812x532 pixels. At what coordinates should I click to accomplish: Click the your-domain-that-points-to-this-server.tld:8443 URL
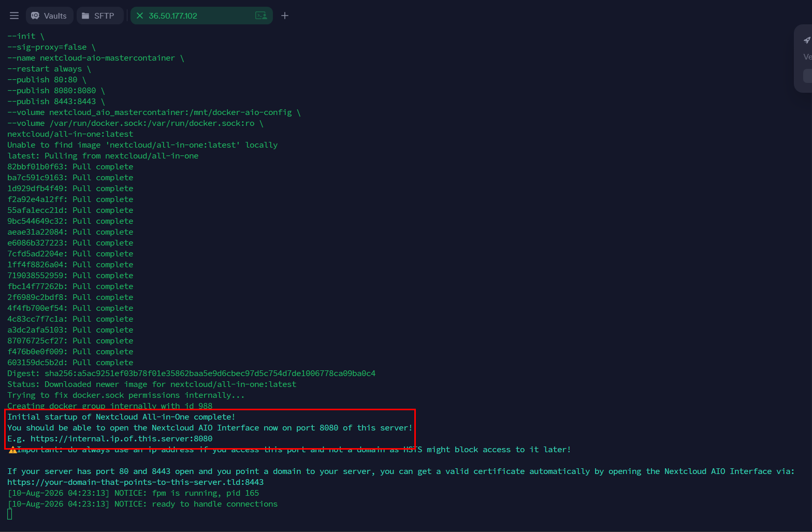click(135, 482)
